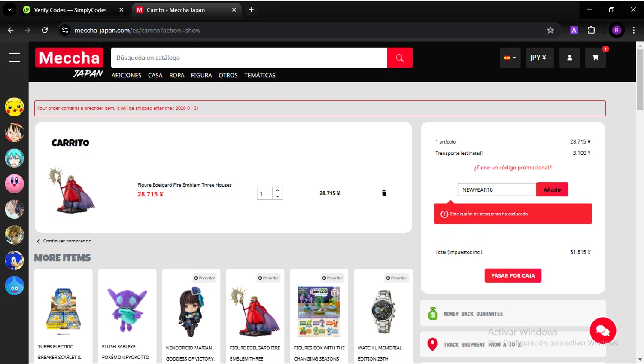Image resolution: width=644 pixels, height=364 pixels.
Task: Open the language flag dropdown
Action: [x=510, y=58]
